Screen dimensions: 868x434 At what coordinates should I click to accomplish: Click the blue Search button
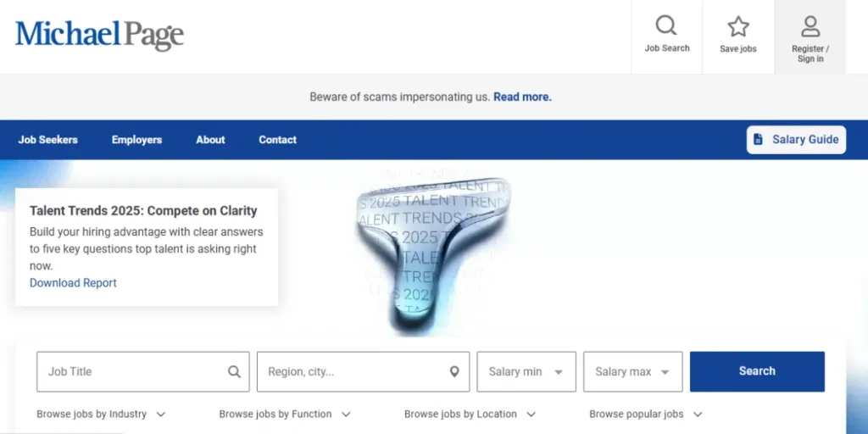tap(757, 371)
